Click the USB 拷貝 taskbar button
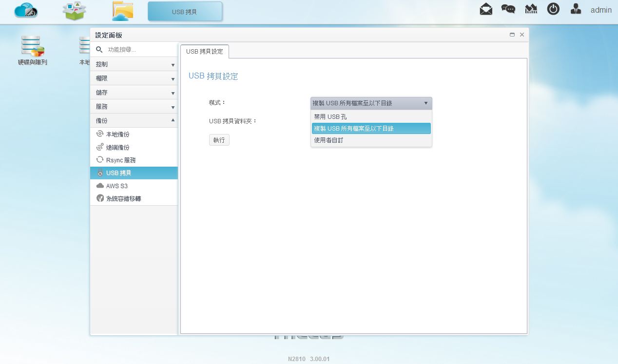 [x=185, y=11]
